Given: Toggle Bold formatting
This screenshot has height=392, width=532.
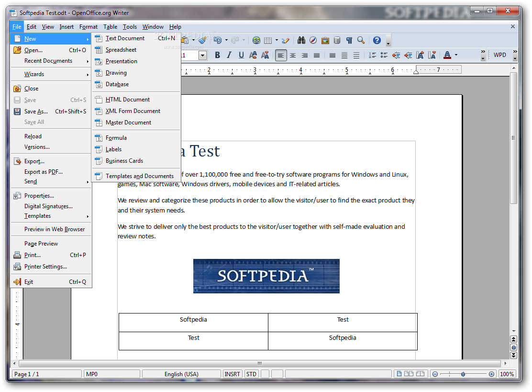Looking at the screenshot, I should pos(217,55).
